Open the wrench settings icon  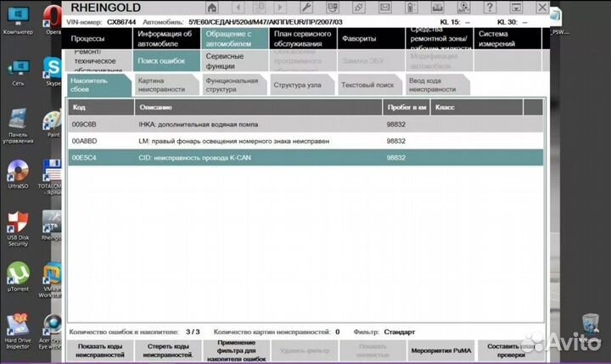point(306,8)
